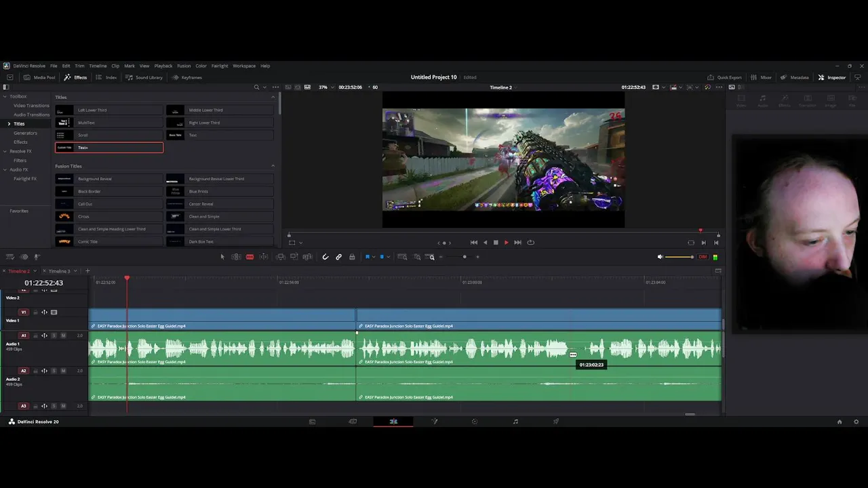This screenshot has width=868, height=488.
Task: Toggle the Effects panel button
Action: click(75, 77)
